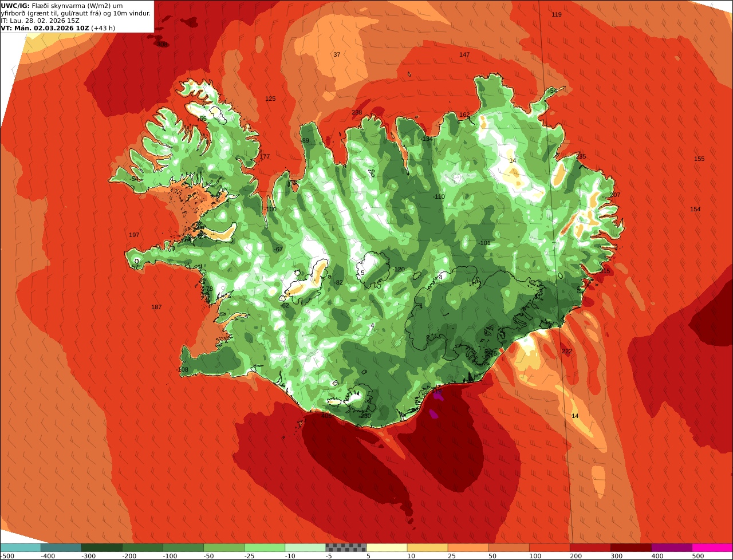Pick the legend swatch from 25 to 50
This screenshot has width=733, height=560.
(468, 547)
